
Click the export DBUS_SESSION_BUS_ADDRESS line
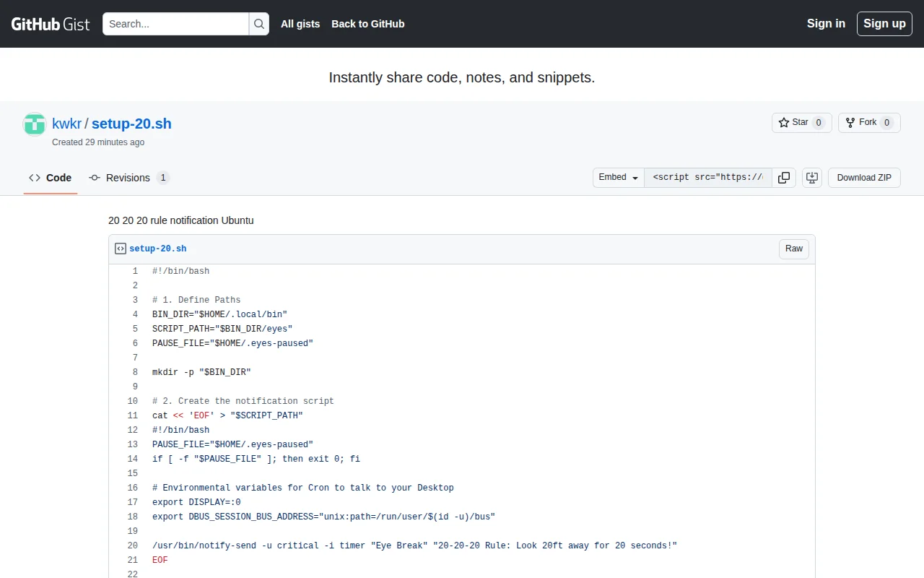[x=323, y=517]
